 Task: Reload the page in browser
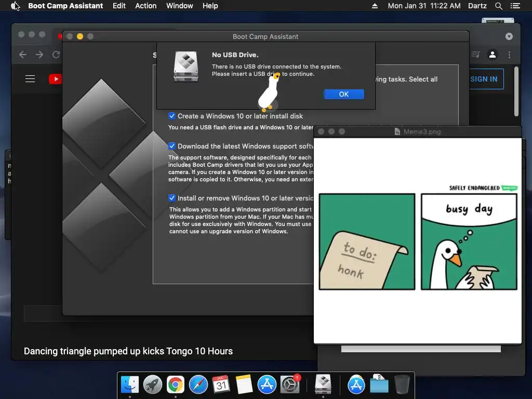click(56, 55)
